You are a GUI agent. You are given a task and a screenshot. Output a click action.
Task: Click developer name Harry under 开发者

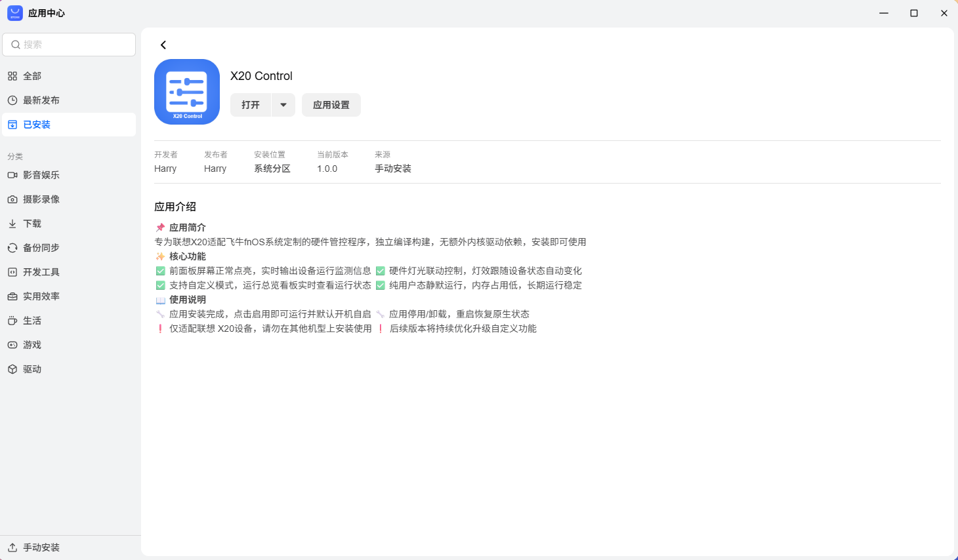tap(165, 169)
